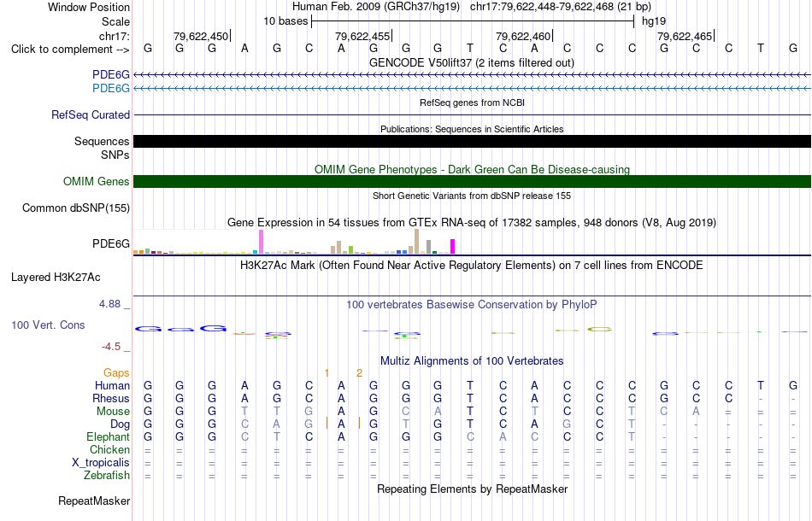The height and width of the screenshot is (521, 812).
Task: Select the X_tropicalis species row label
Action: (x=101, y=463)
